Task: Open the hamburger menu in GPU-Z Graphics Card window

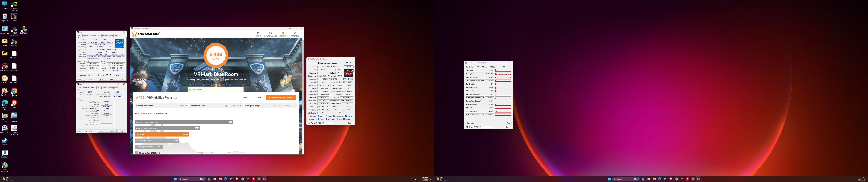Action: click(x=353, y=62)
